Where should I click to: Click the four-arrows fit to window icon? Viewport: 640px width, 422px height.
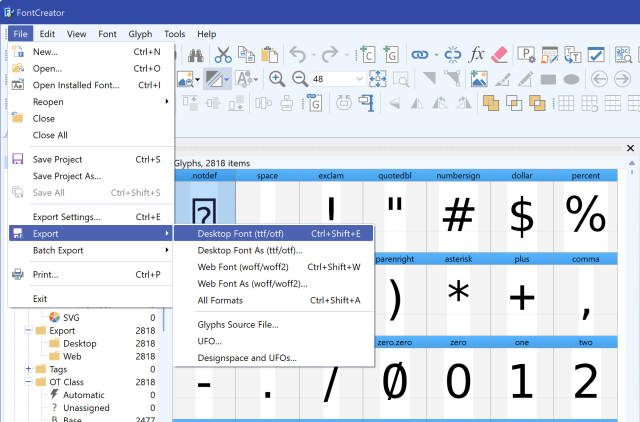378,79
